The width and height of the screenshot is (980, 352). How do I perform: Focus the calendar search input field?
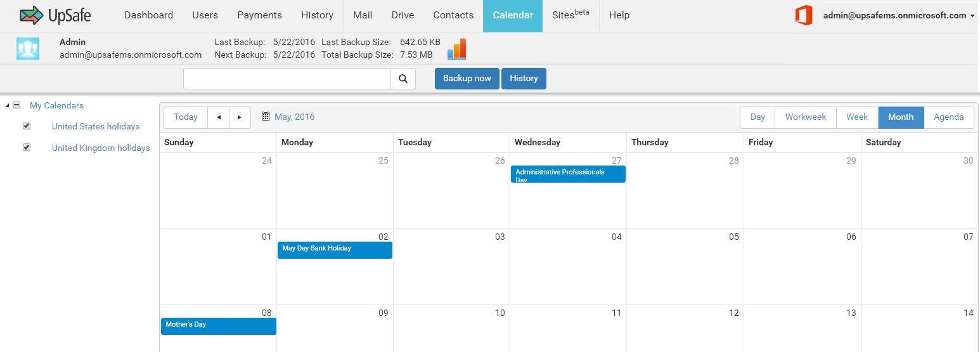tap(287, 79)
